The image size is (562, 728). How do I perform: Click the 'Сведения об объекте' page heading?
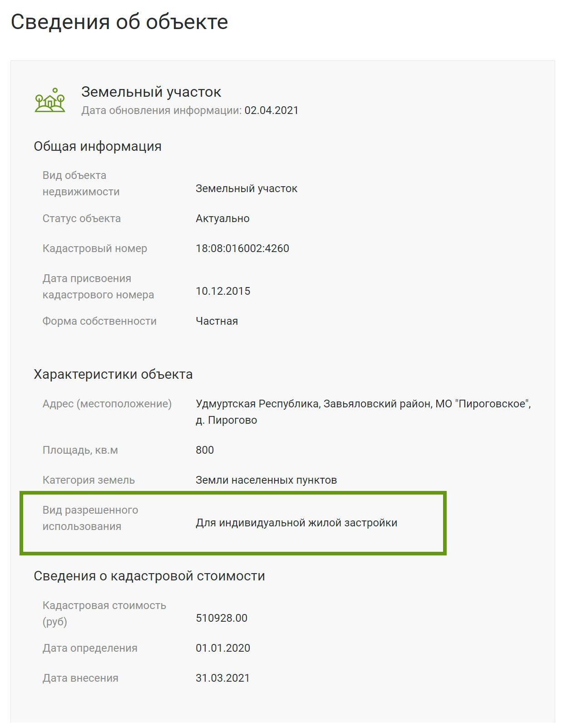click(x=119, y=22)
